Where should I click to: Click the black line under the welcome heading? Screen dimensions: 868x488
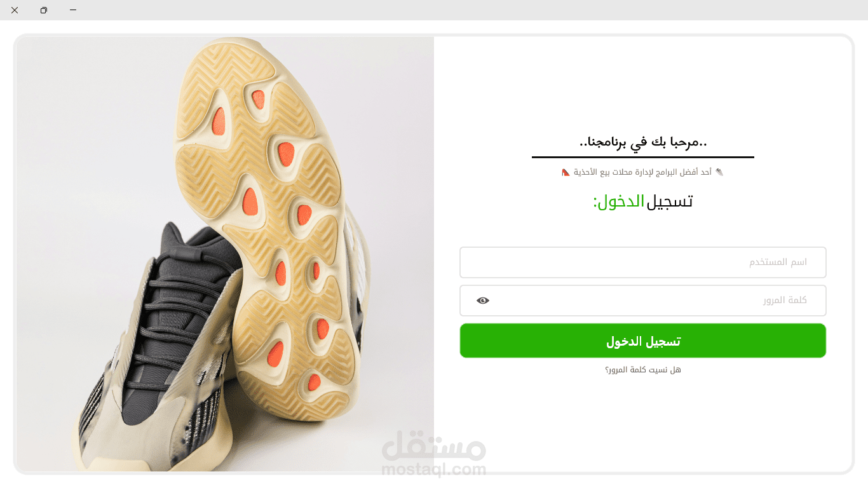pos(643,157)
